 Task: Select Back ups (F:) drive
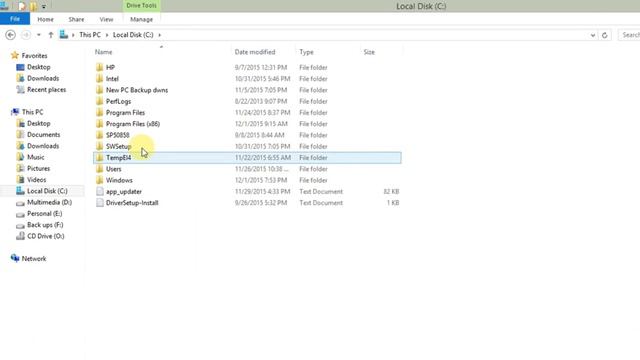(45, 225)
